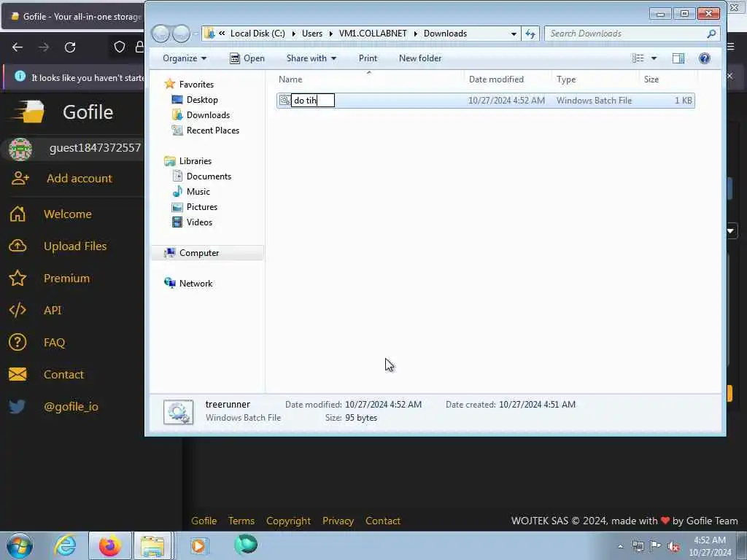The image size is (747, 560).
Task: Click Open in the Explorer toolbar
Action: point(247,58)
